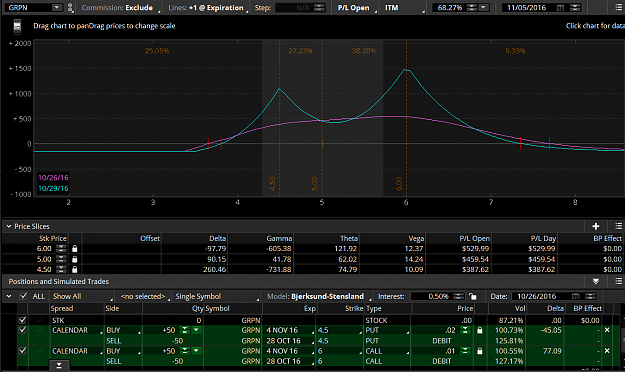This screenshot has height=372, width=625.
Task: Click the unlock icon next to Interest field
Action: 473,296
